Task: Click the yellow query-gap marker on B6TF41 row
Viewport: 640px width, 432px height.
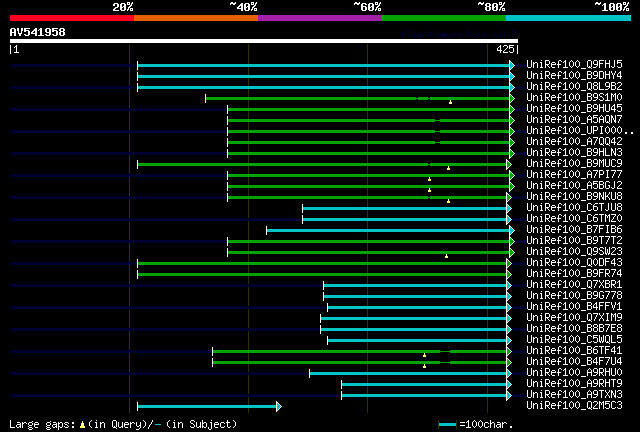Action: (x=424, y=355)
